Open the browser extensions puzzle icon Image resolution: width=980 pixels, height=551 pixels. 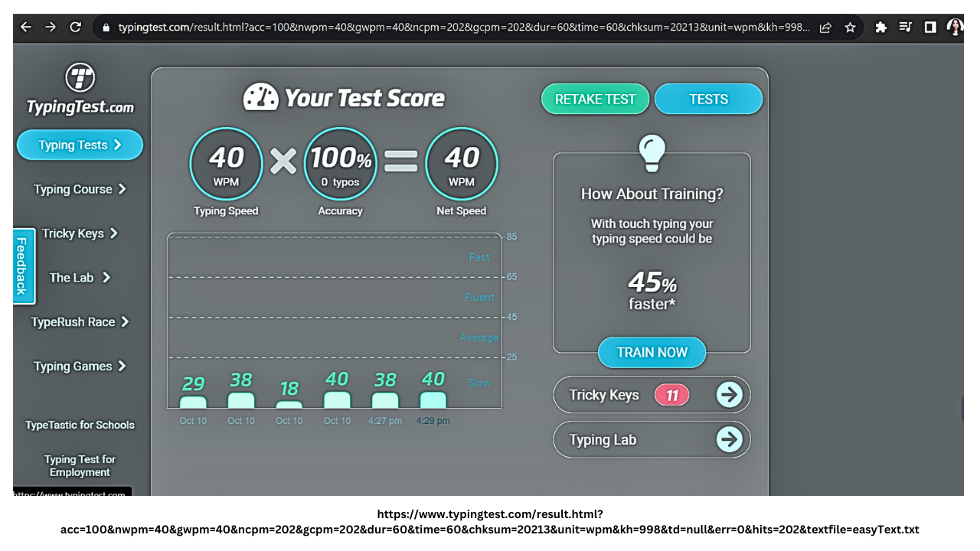880,28
